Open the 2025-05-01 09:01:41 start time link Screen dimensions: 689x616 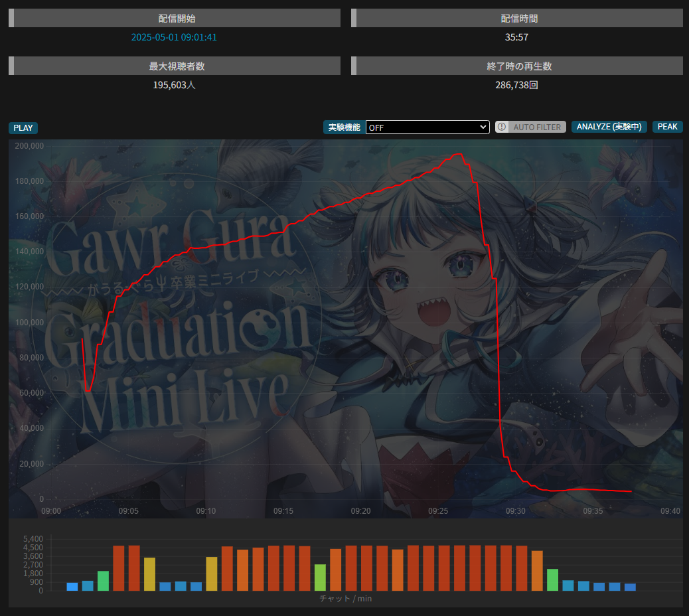(x=174, y=37)
